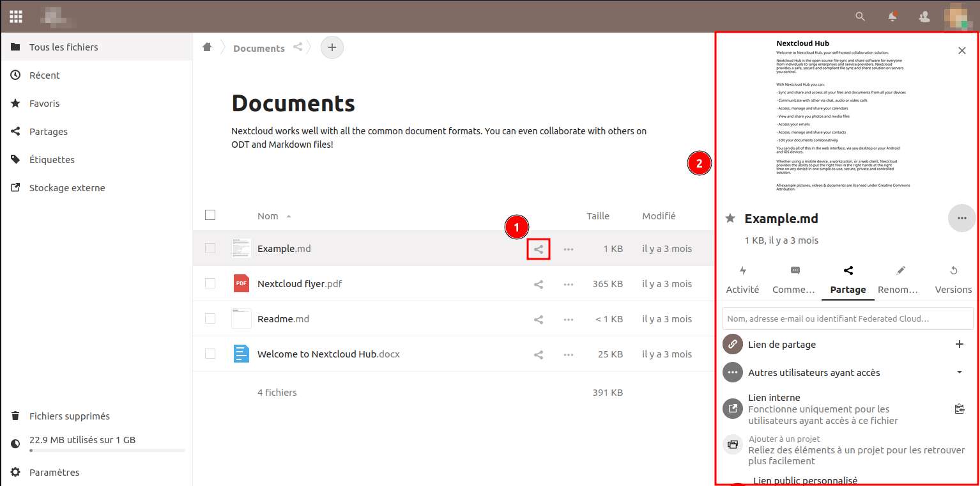Open the contacts menu icon
The height and width of the screenshot is (486, 980).
pos(924,17)
